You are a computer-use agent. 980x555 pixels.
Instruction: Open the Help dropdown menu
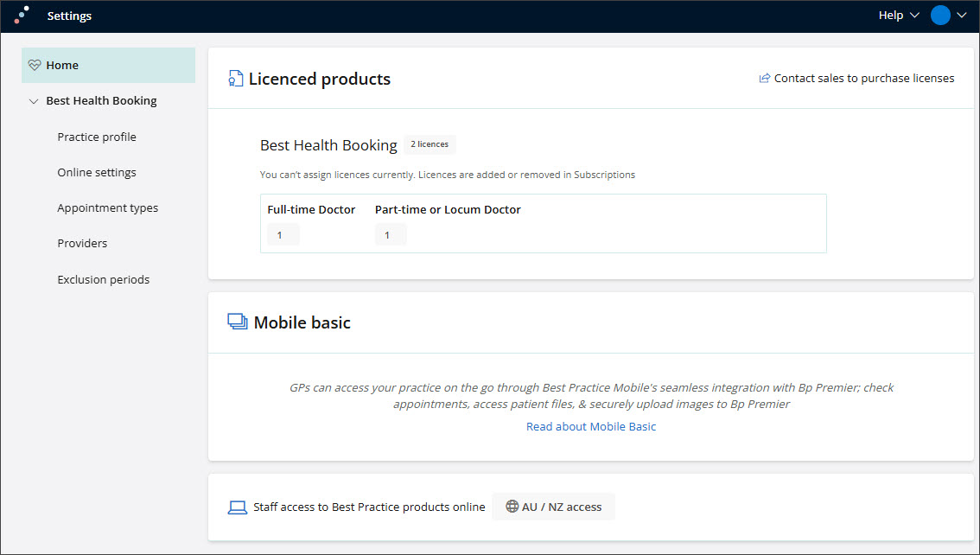pyautogui.click(x=898, y=16)
